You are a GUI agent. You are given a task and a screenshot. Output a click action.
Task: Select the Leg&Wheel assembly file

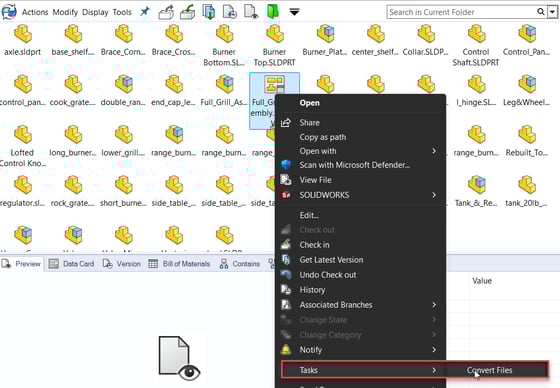(526, 91)
